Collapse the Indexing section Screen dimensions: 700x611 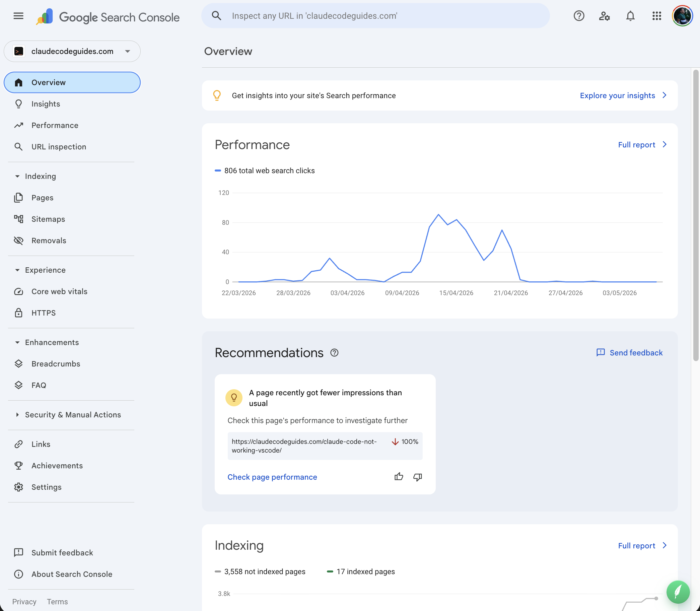point(36,176)
